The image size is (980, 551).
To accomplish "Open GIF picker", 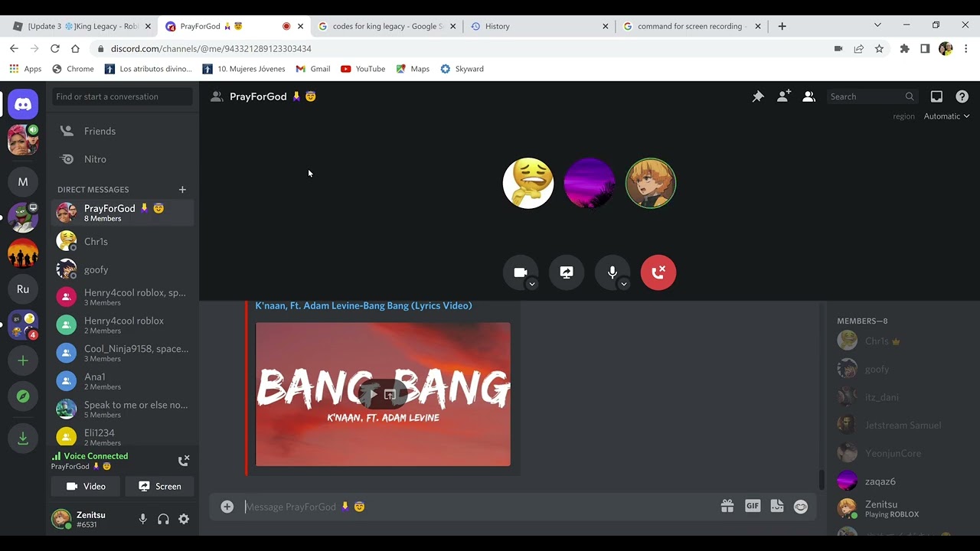I will [x=753, y=506].
